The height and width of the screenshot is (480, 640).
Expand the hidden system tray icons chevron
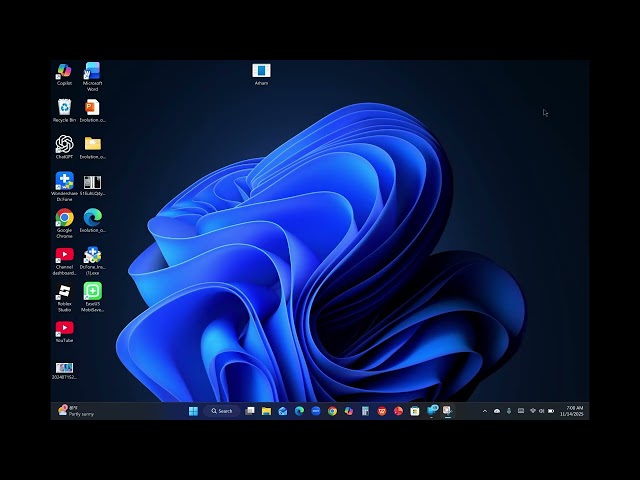coord(485,411)
